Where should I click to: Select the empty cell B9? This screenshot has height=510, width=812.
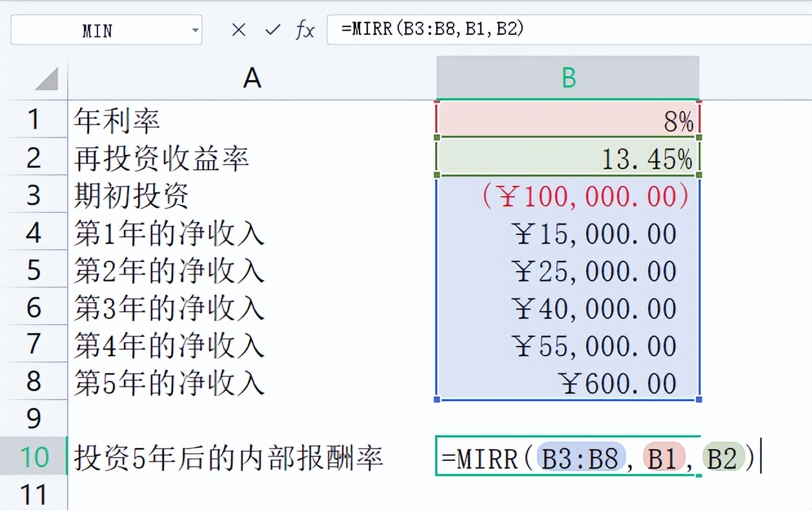pos(567,420)
